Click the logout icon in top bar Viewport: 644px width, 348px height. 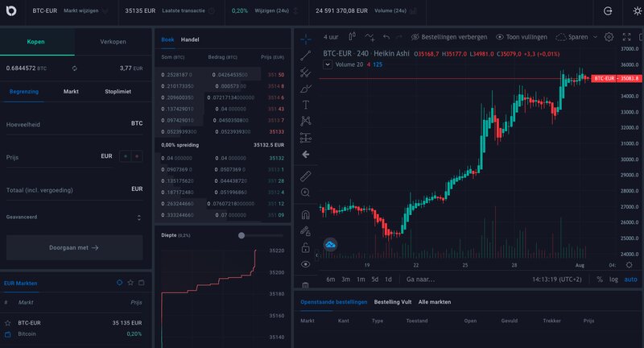point(608,11)
